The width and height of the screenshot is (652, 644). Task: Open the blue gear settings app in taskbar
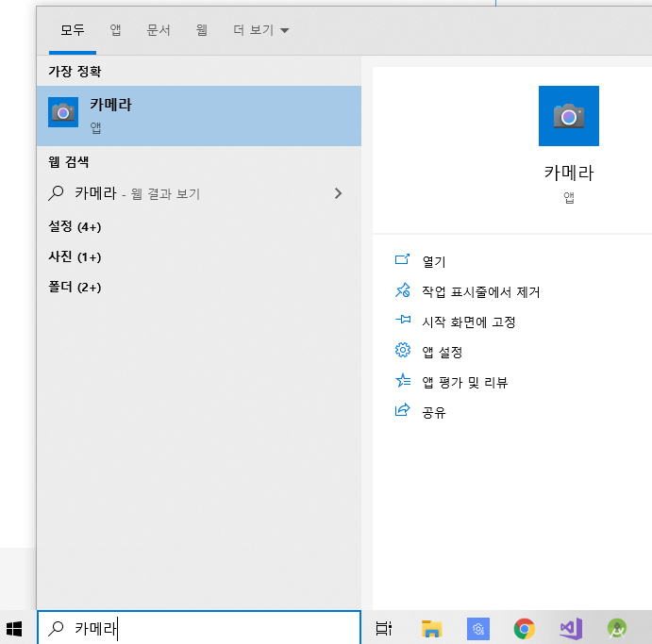[478, 629]
